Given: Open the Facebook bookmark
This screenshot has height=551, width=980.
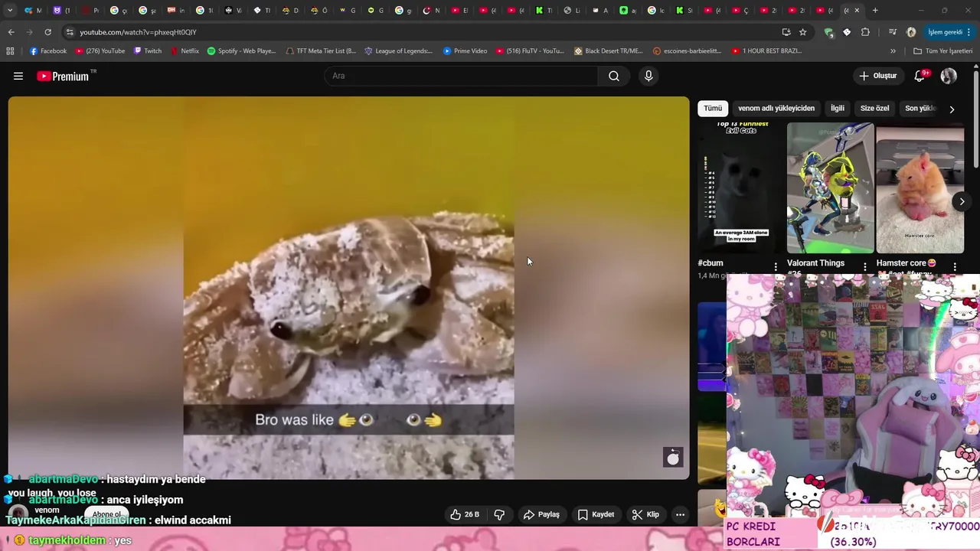Looking at the screenshot, I should [x=48, y=51].
